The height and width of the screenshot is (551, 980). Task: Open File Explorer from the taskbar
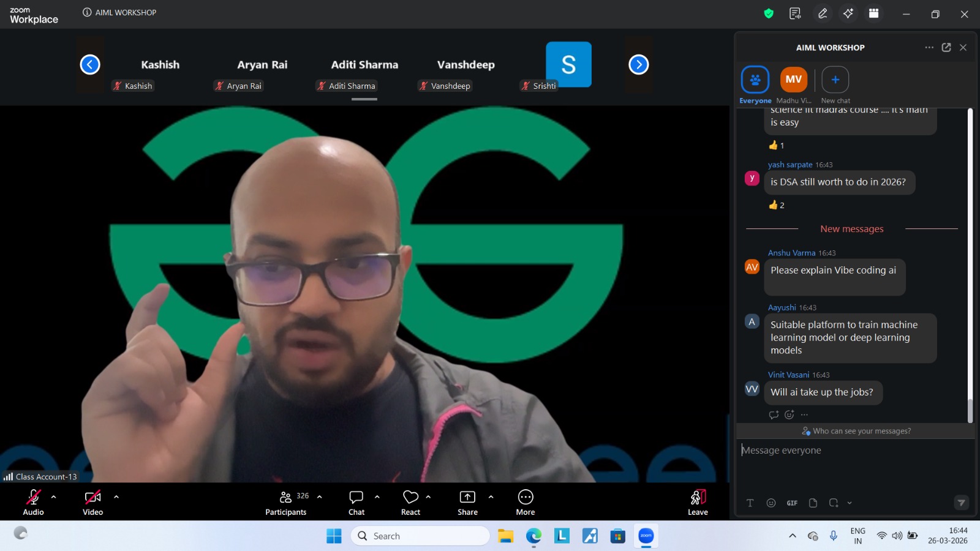coord(505,536)
